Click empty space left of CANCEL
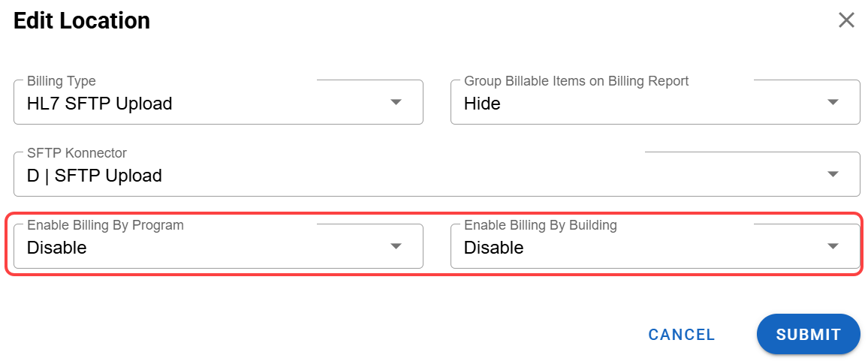This screenshot has height=364, width=868. 375,335
